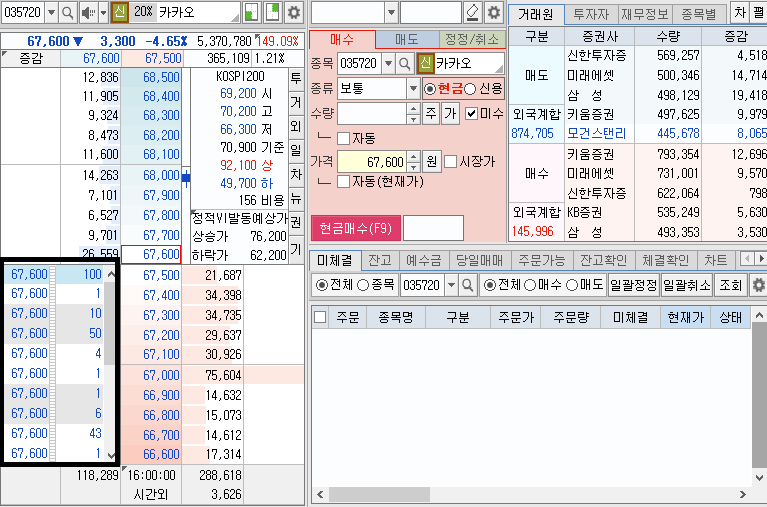Click the 가 button next to quantity field
767x507 pixels.
[x=451, y=114]
